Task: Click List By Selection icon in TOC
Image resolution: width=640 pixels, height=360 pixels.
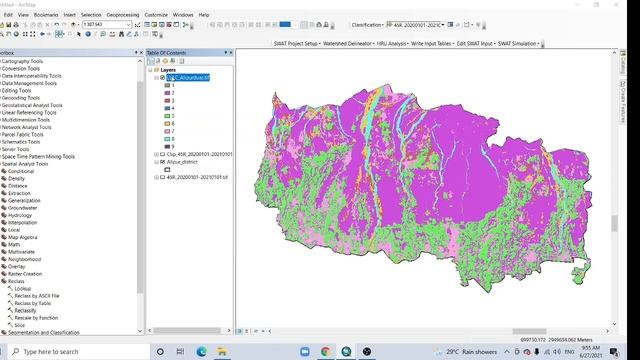Action: tap(173, 61)
